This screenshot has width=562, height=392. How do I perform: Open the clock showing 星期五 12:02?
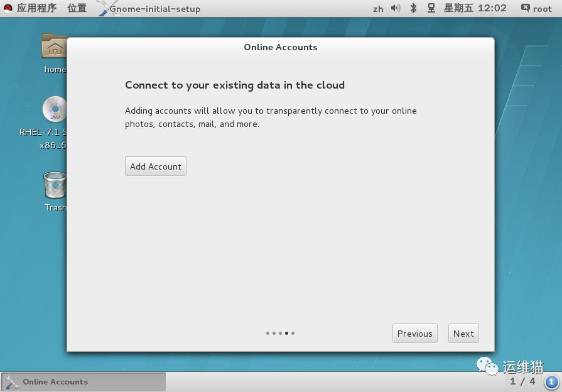(475, 8)
